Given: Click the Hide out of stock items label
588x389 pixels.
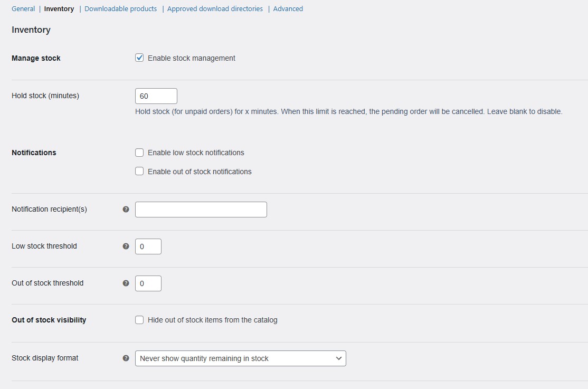Looking at the screenshot, I should point(212,320).
